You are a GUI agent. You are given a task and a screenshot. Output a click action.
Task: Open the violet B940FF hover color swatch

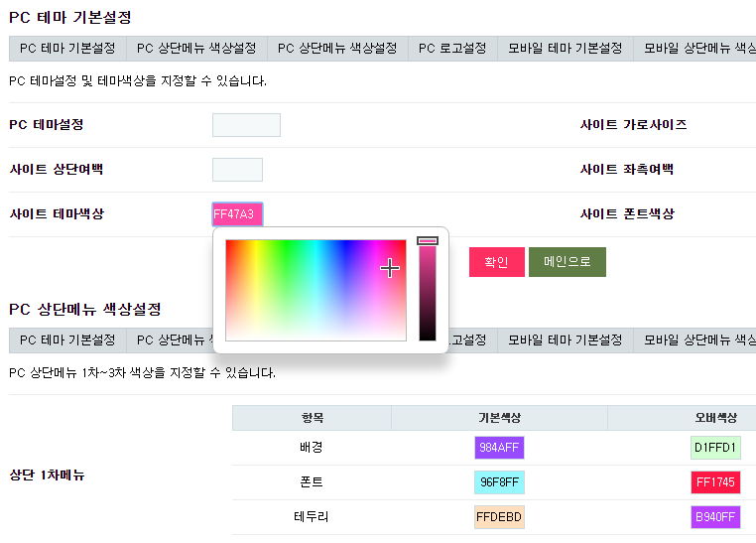point(715,517)
